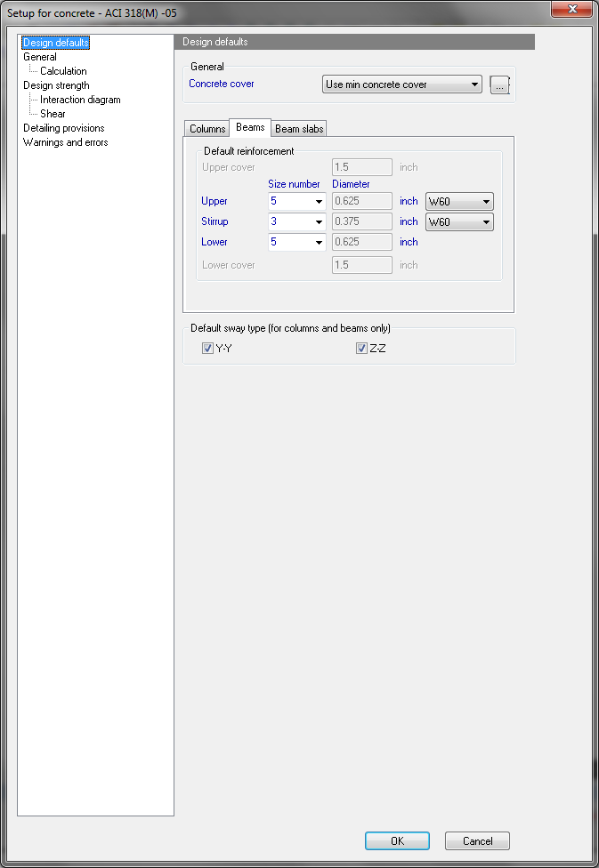Click the ellipsis button beside Concrete cover
This screenshot has width=599, height=868.
click(499, 85)
